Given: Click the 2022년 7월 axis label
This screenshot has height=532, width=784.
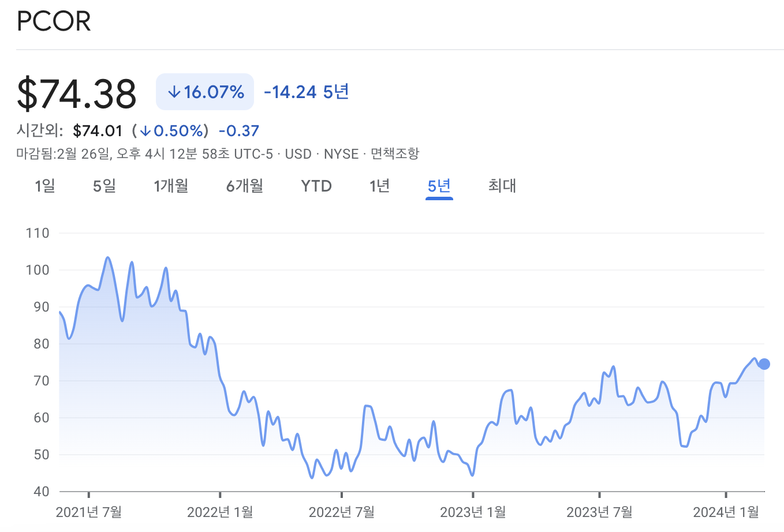Looking at the screenshot, I should point(342,512).
